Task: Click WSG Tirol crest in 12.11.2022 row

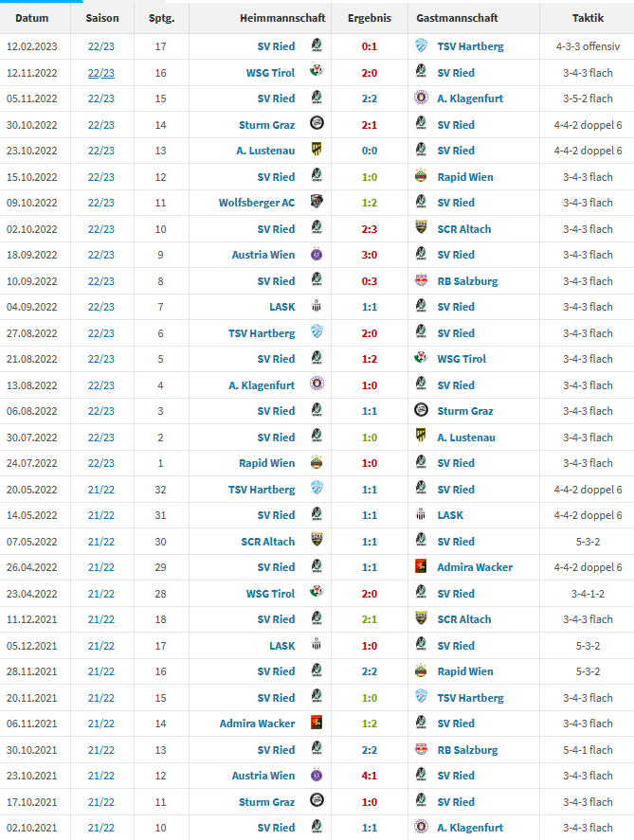Action: (317, 71)
